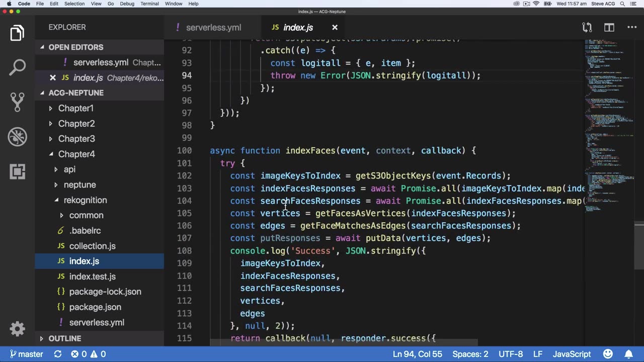The width and height of the screenshot is (644, 362).
Task: Open the Terminal menu
Action: point(149,4)
